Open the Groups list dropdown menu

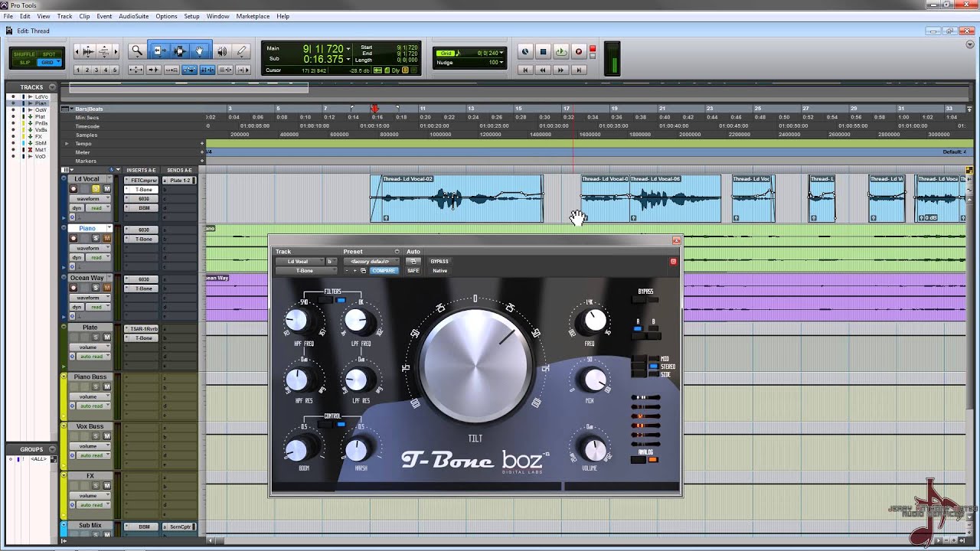53,450
